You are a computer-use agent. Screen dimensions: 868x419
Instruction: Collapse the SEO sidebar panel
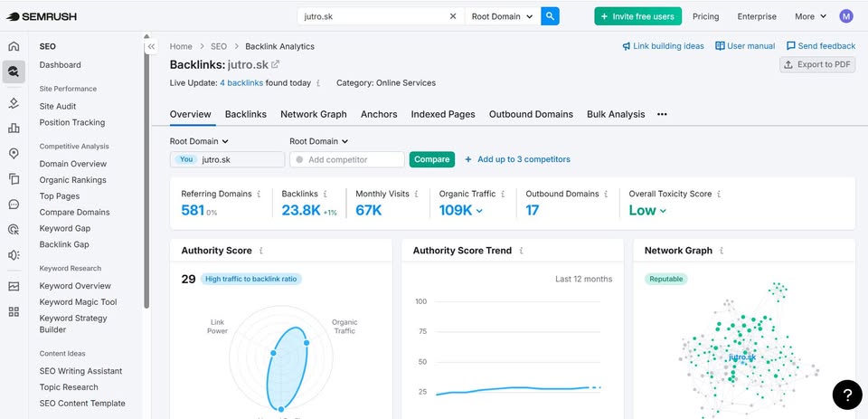(152, 46)
